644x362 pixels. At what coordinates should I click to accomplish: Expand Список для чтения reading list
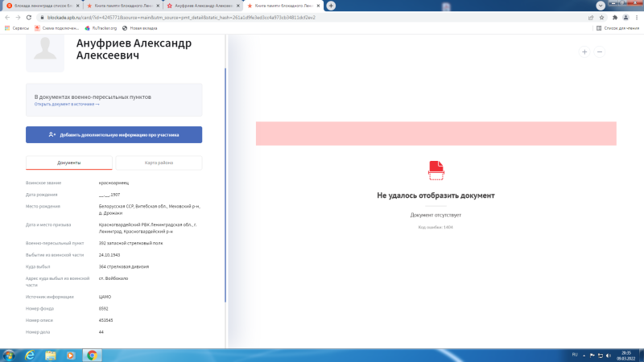[619, 27]
